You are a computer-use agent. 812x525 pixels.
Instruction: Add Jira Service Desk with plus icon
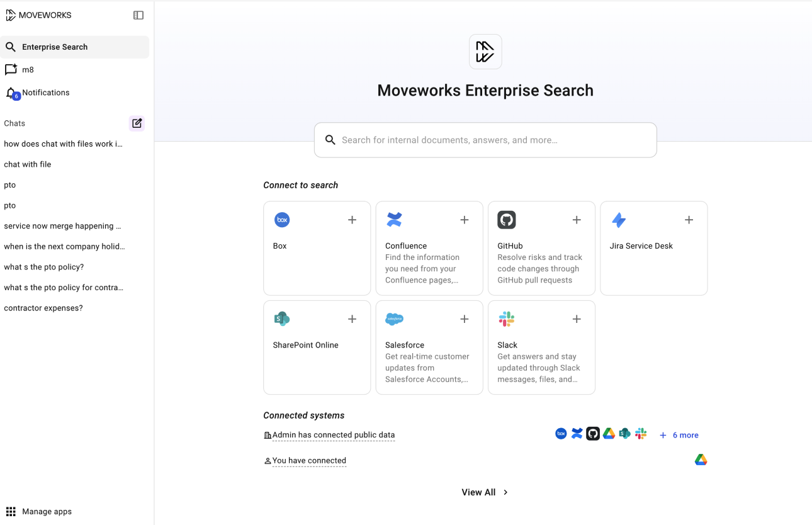click(689, 220)
